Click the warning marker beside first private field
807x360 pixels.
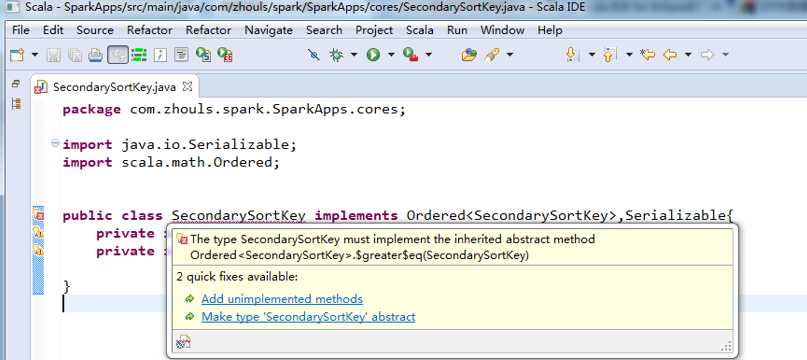(39, 233)
